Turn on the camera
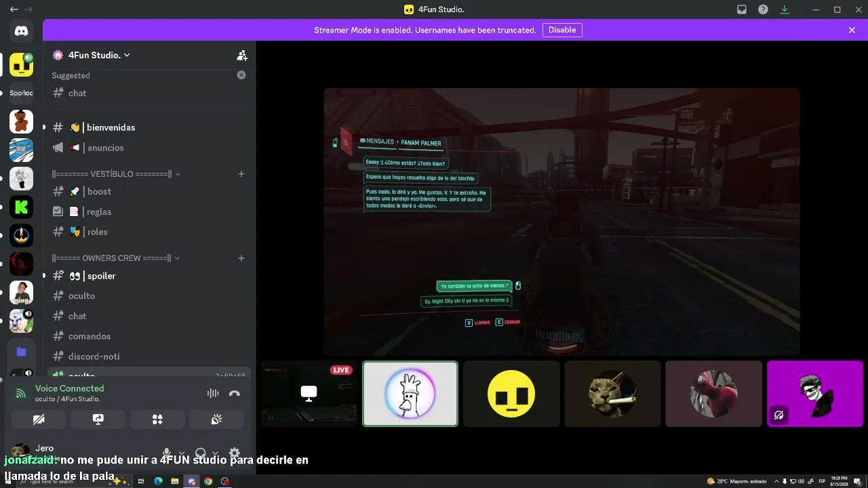 click(x=39, y=420)
